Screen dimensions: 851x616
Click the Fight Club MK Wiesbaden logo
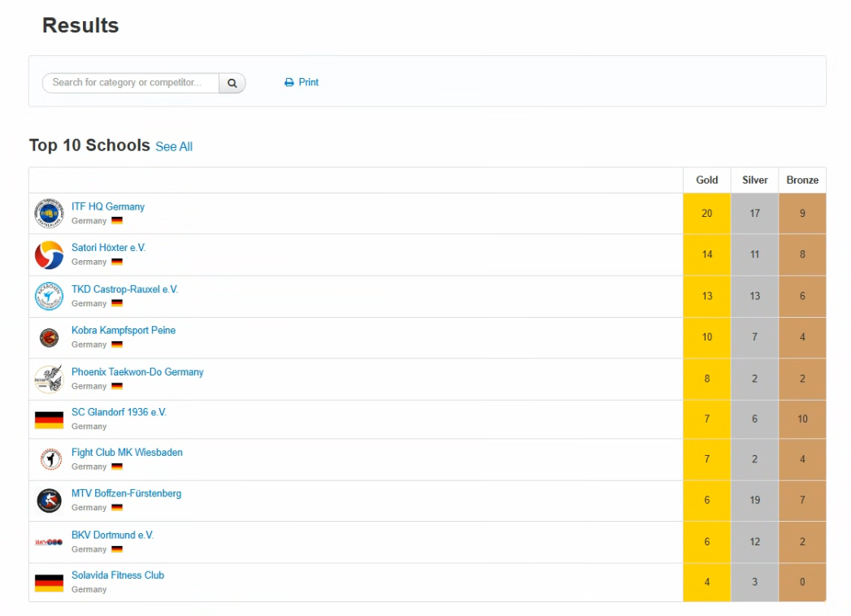[x=49, y=460]
